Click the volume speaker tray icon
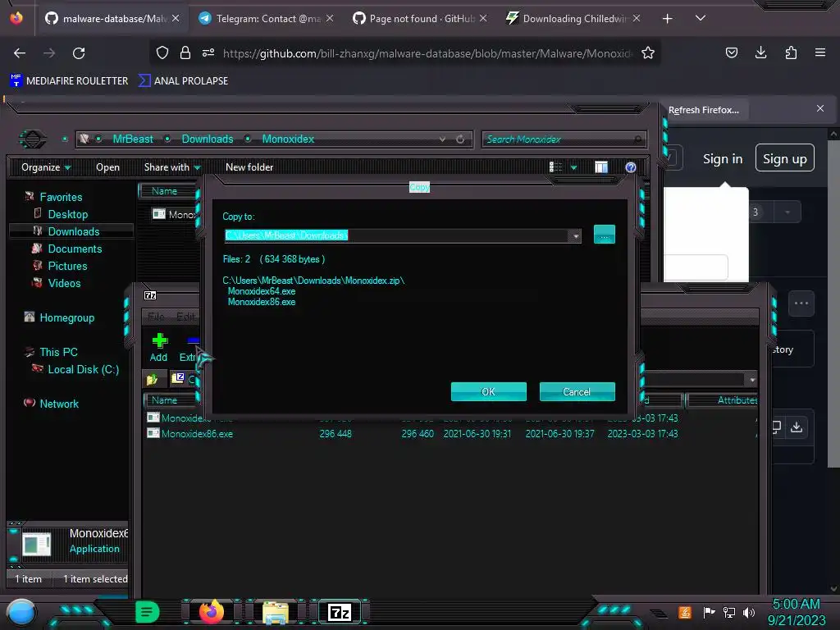This screenshot has height=630, width=840. 749,612
